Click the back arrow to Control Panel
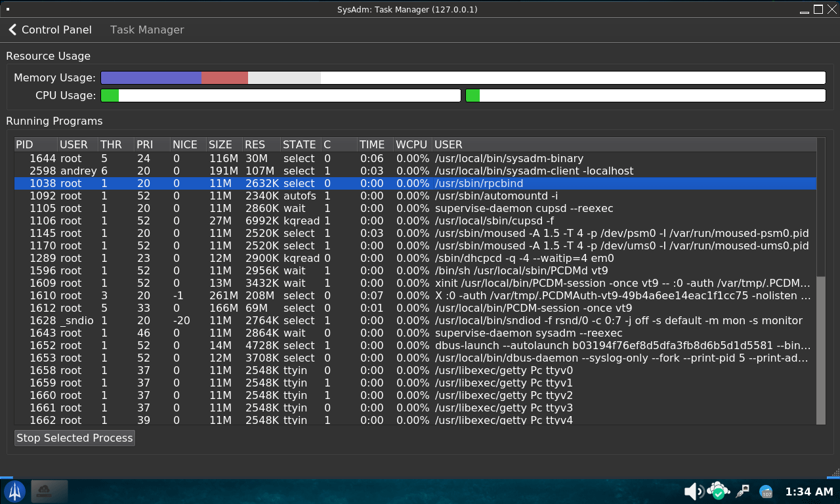840x504 pixels. pos(13,30)
